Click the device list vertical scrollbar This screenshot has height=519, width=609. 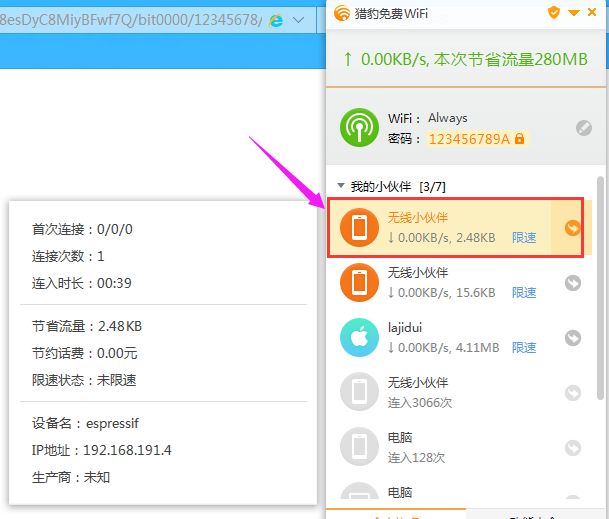coord(600,287)
